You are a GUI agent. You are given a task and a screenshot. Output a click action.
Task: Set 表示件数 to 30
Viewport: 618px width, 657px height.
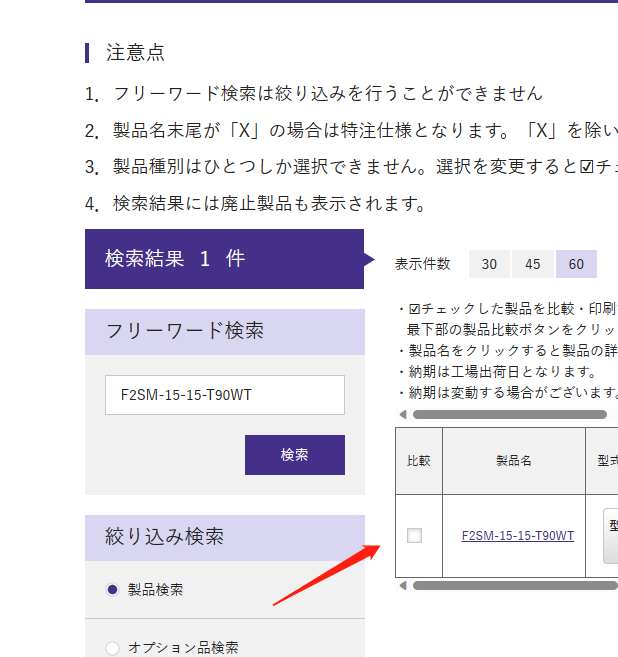coord(489,264)
